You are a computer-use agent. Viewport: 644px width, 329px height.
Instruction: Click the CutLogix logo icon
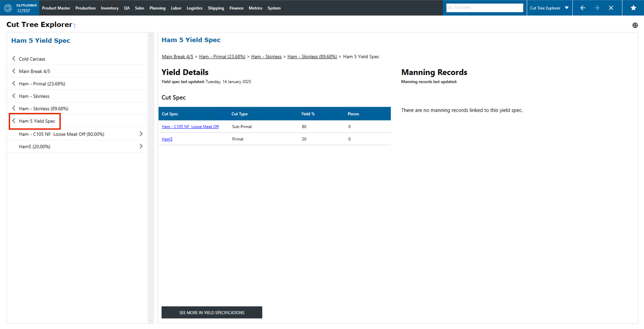point(8,8)
